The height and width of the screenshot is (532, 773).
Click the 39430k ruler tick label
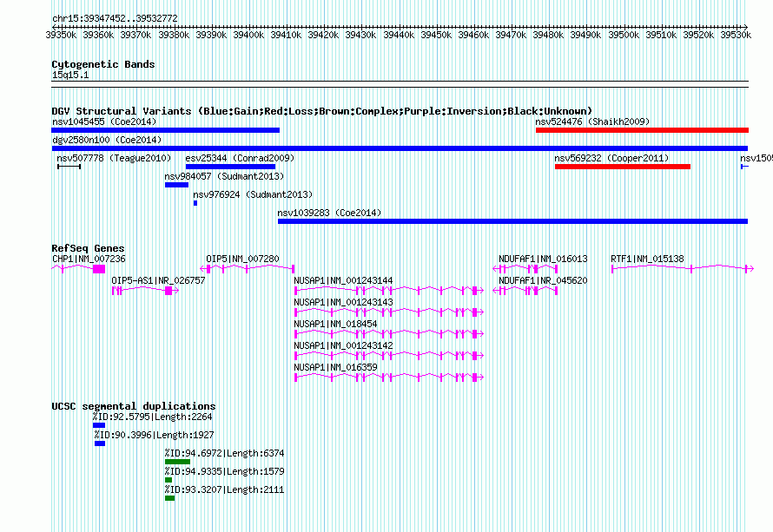click(x=360, y=35)
